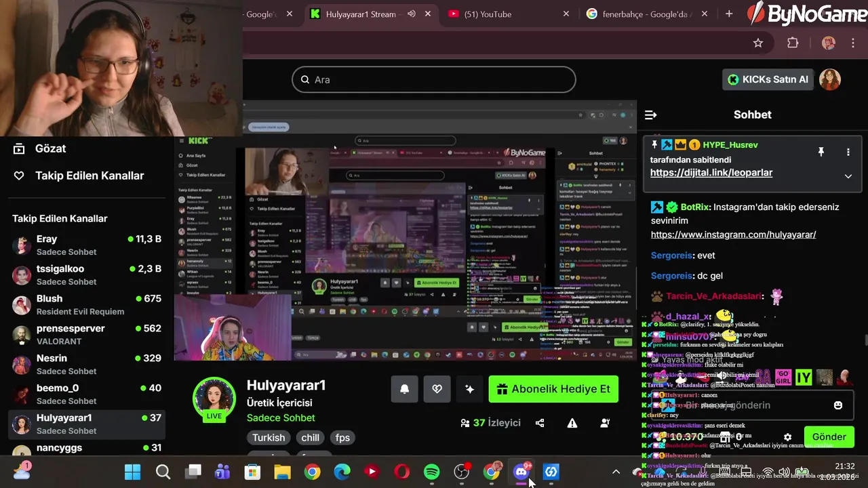The width and height of the screenshot is (868, 488).
Task: Click the Hulyayarar1 channel title text
Action: pyautogui.click(x=286, y=386)
